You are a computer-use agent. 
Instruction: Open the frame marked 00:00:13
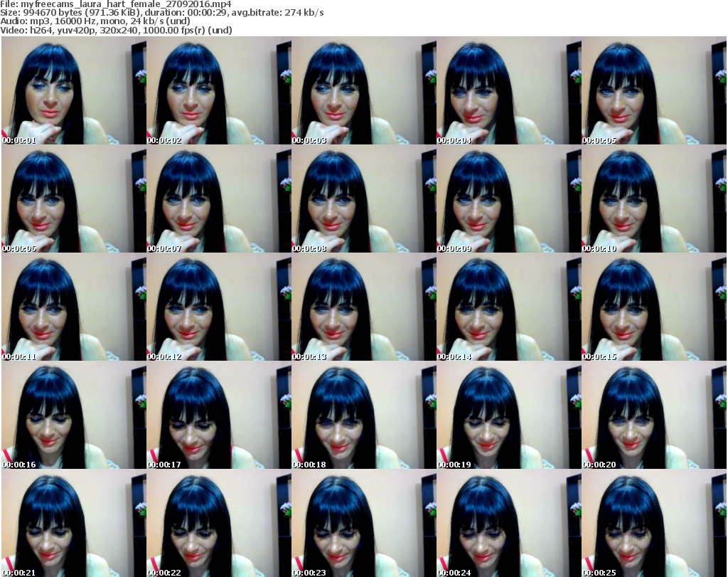click(363, 309)
